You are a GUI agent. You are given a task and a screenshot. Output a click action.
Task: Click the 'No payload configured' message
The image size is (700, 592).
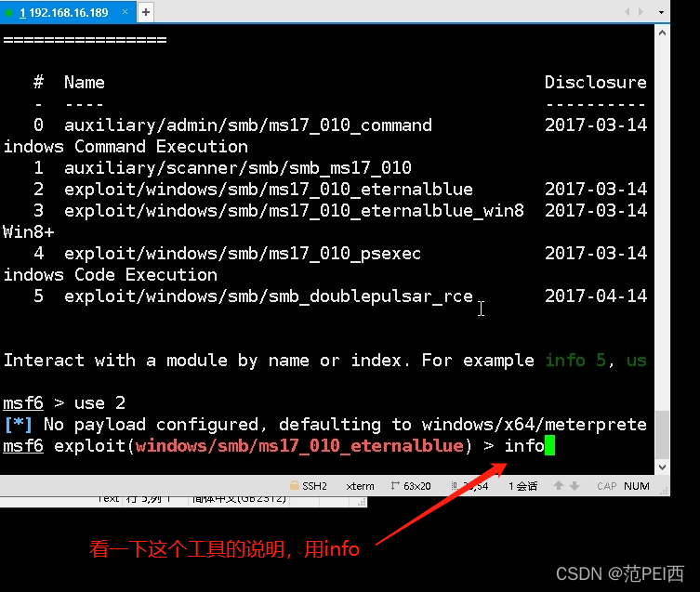(325, 425)
